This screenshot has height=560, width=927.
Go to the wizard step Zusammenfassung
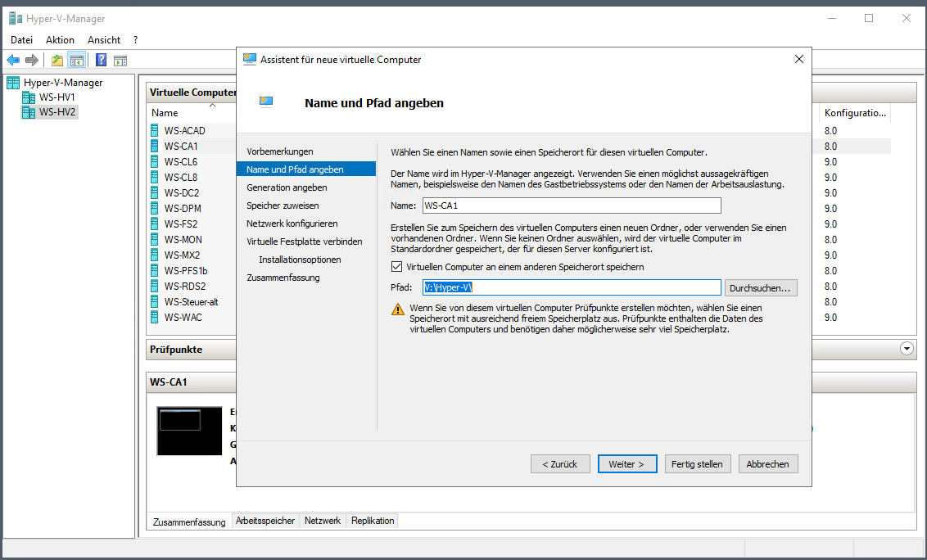283,278
